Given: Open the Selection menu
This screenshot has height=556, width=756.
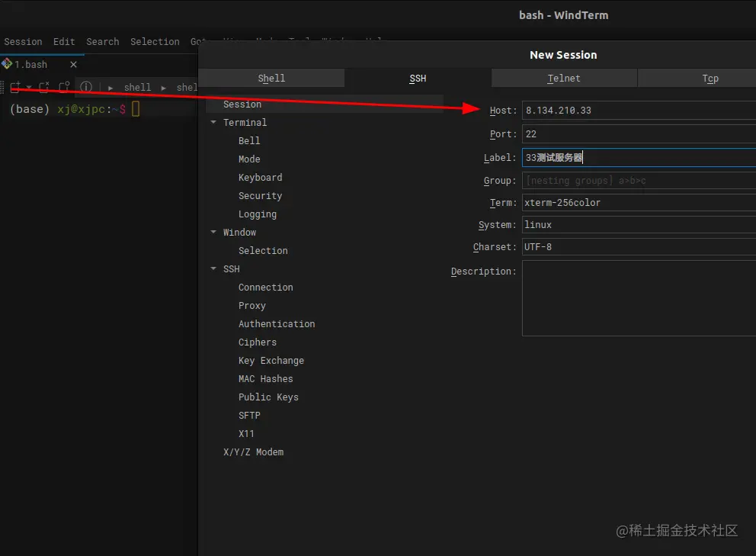Looking at the screenshot, I should tap(155, 41).
